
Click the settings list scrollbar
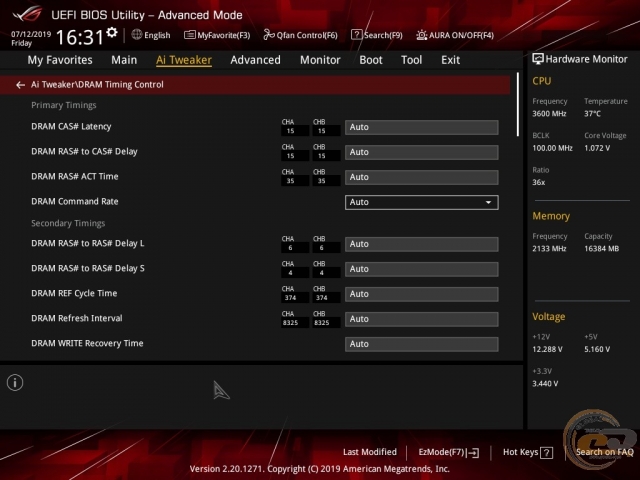518,104
